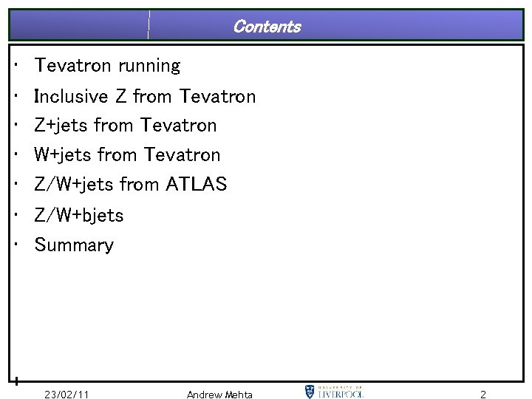The width and height of the screenshot is (532, 399).
Task: Click 'Inclusive Z from Tevatron' line
Action: 145,96
